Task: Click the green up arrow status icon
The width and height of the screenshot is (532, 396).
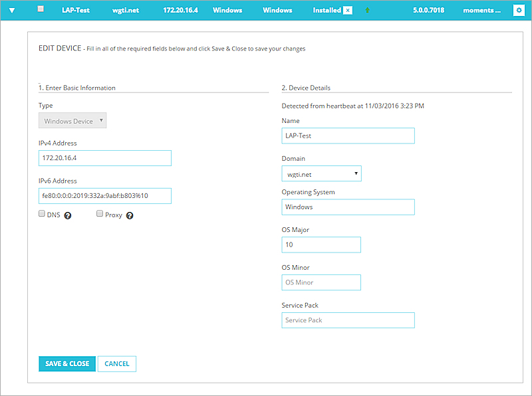Action: pyautogui.click(x=366, y=10)
